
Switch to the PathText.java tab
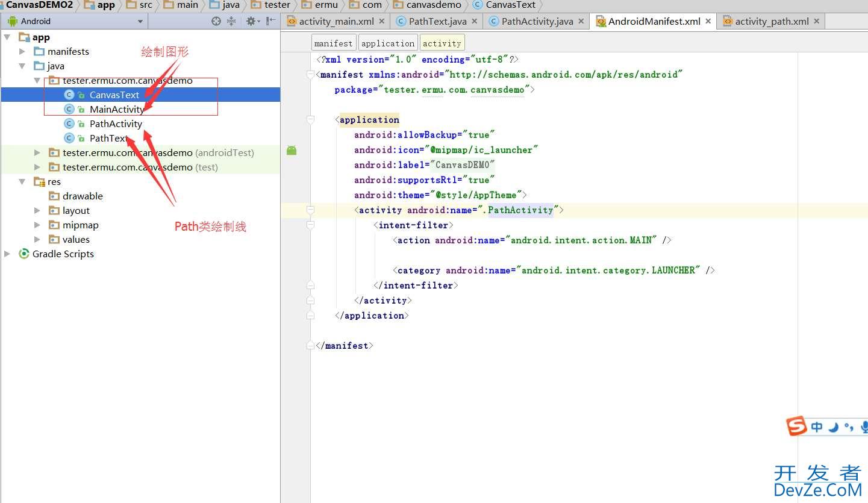pos(437,21)
